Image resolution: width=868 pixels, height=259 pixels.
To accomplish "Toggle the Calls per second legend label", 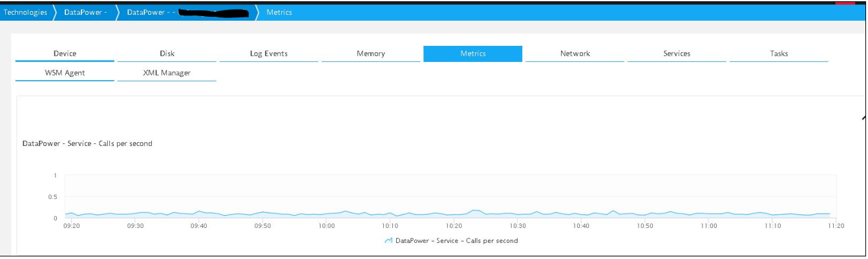I will tap(456, 240).
